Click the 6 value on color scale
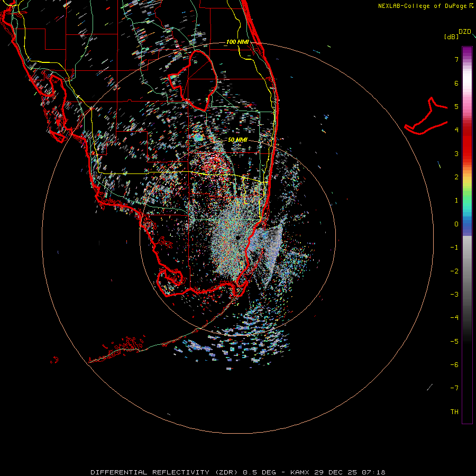Screen dimensions: 476x476 (x=456, y=83)
